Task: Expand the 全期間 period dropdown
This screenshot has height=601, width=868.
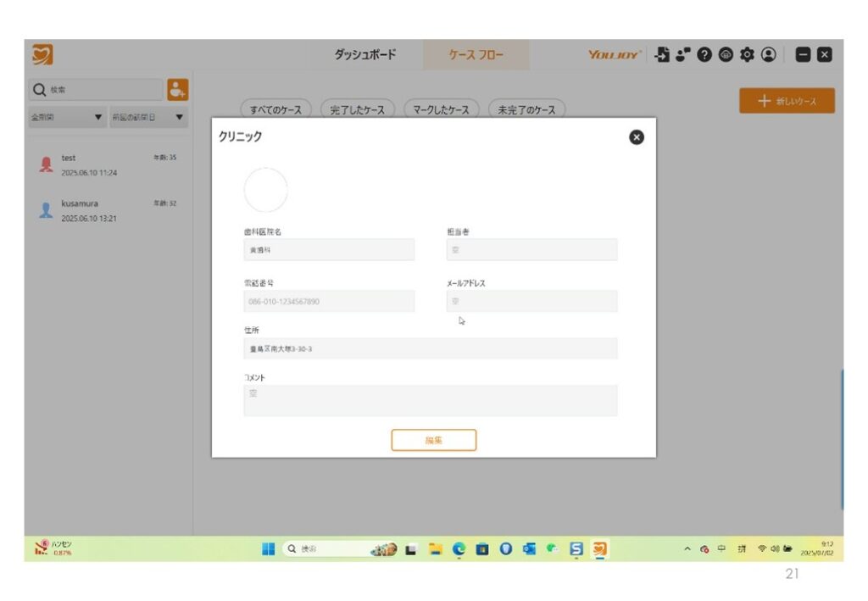Action: (x=67, y=118)
